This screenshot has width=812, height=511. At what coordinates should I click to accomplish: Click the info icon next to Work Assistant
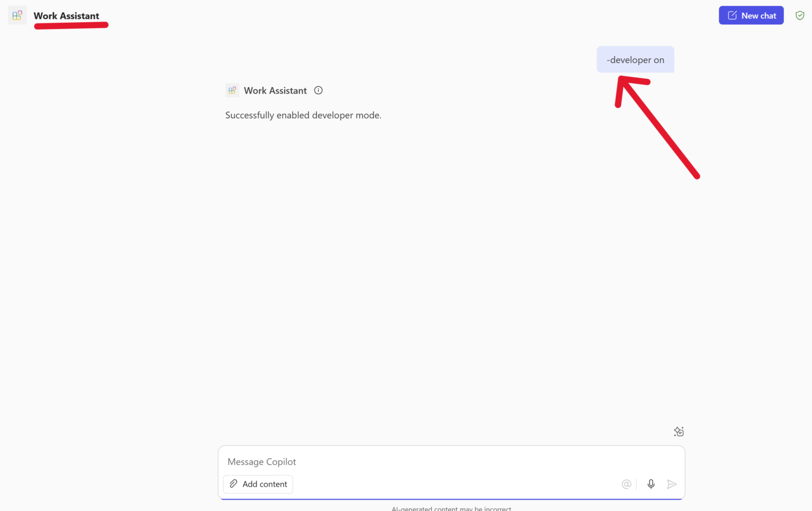point(318,90)
